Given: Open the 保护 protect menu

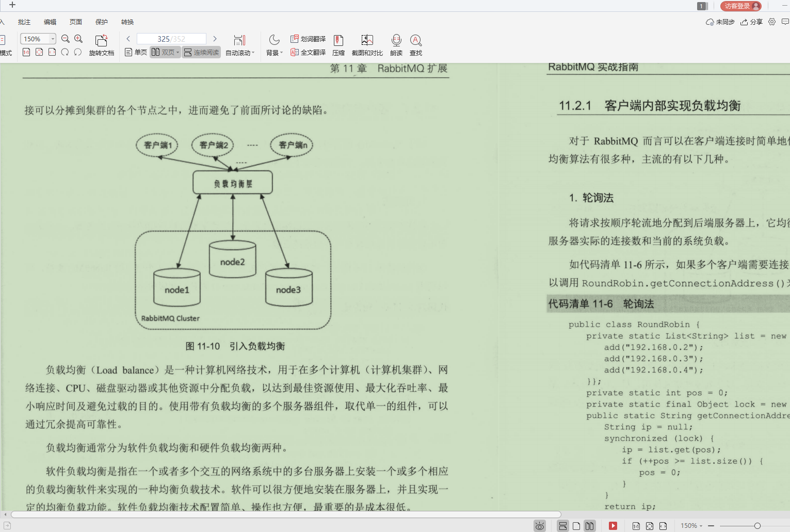Looking at the screenshot, I should (x=102, y=22).
